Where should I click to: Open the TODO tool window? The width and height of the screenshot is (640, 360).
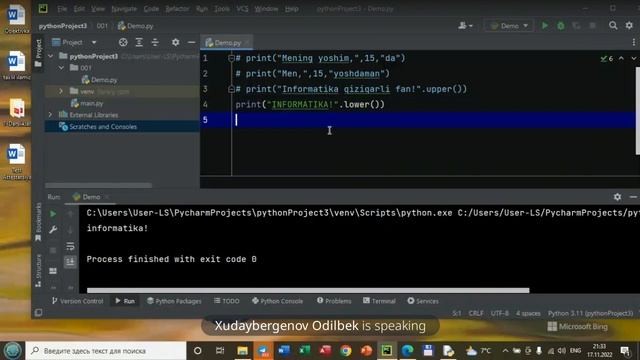(x=227, y=301)
